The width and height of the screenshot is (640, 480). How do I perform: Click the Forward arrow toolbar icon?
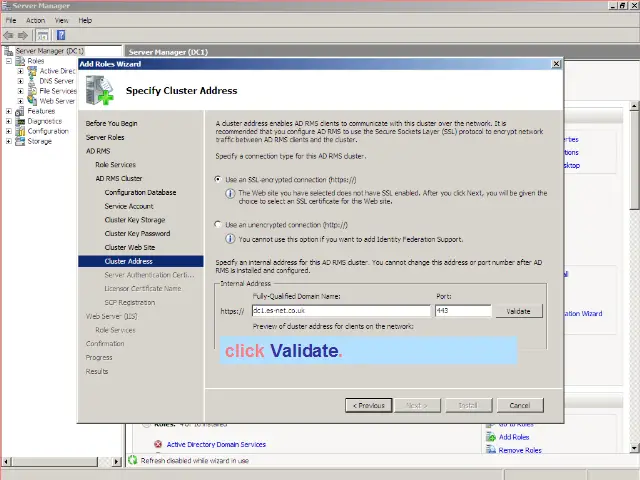coord(22,36)
